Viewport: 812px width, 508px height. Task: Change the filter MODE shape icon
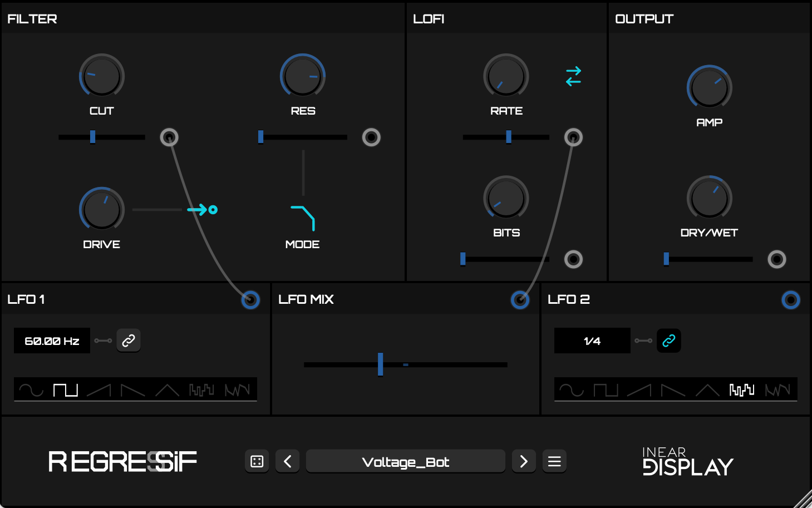click(x=303, y=218)
